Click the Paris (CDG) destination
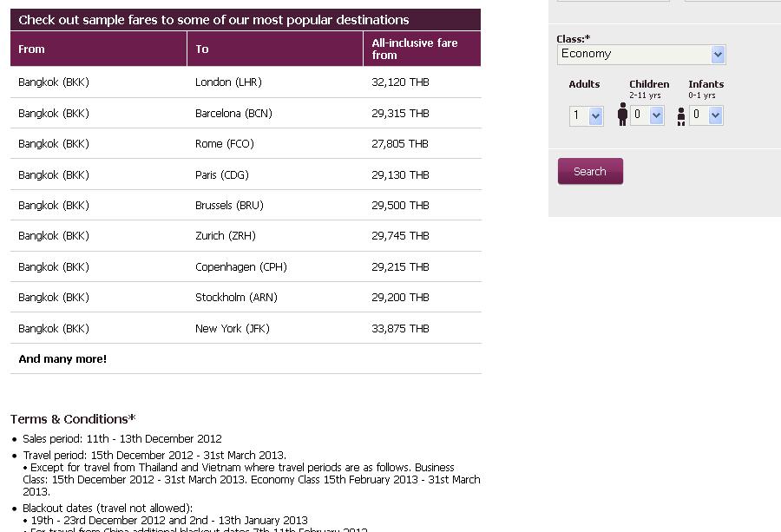 [221, 174]
